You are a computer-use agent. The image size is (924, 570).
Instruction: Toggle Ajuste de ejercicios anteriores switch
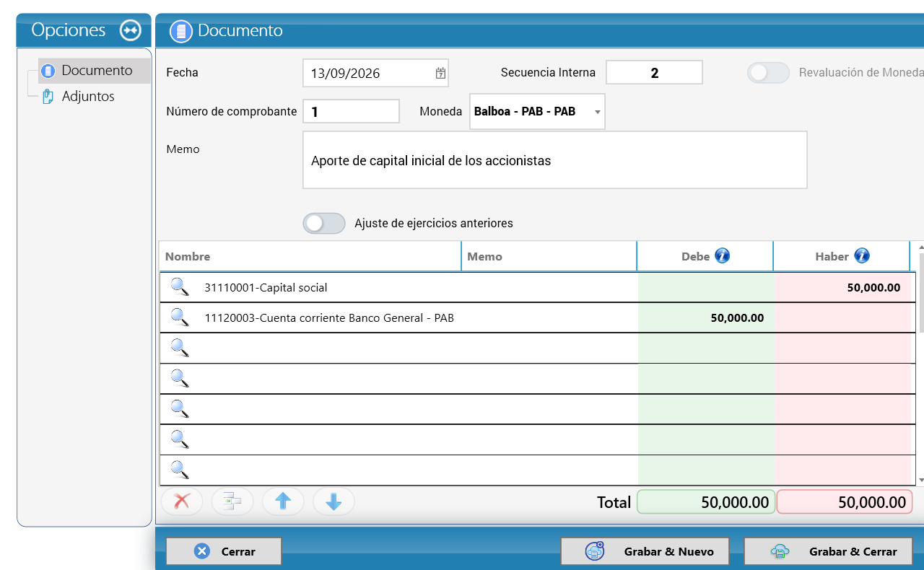[324, 223]
